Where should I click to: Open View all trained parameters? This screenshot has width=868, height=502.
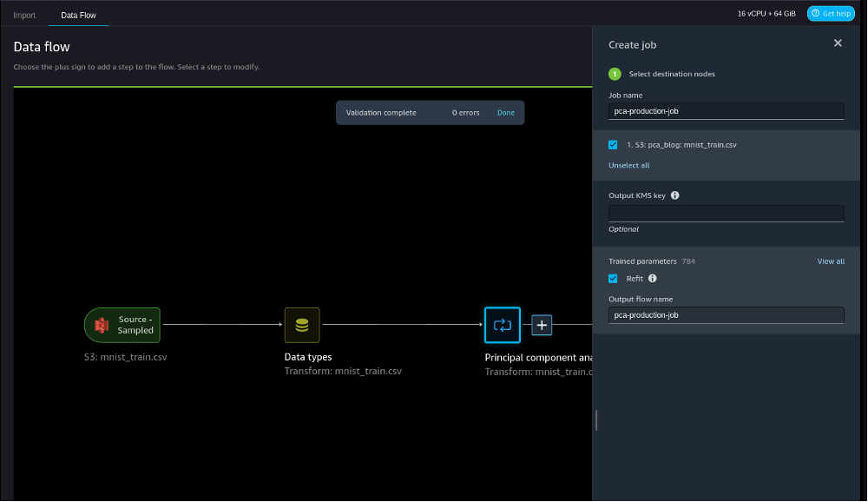(x=831, y=261)
